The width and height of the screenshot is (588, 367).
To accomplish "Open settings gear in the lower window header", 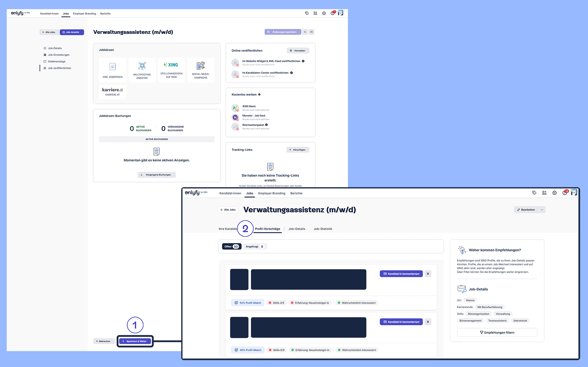I will [554, 193].
